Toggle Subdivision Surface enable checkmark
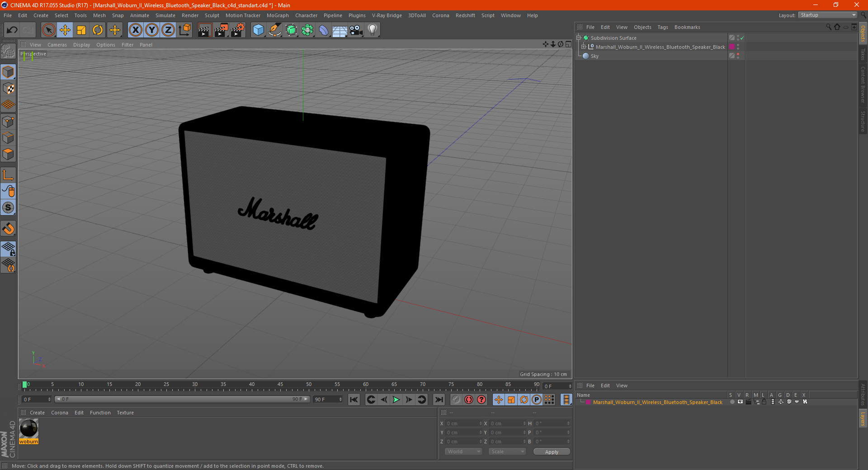This screenshot has height=470, width=868. click(742, 38)
